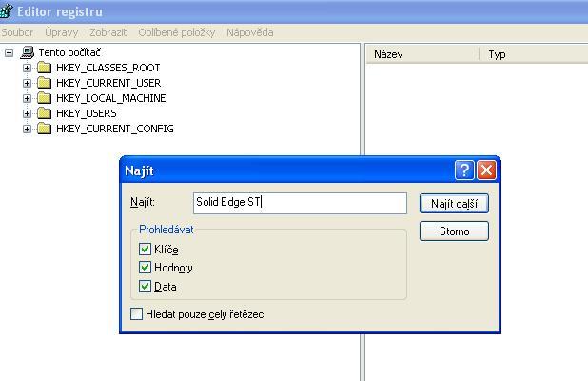This screenshot has height=381, width=588.
Task: Select the HKEY_USERS label
Action: [x=87, y=113]
